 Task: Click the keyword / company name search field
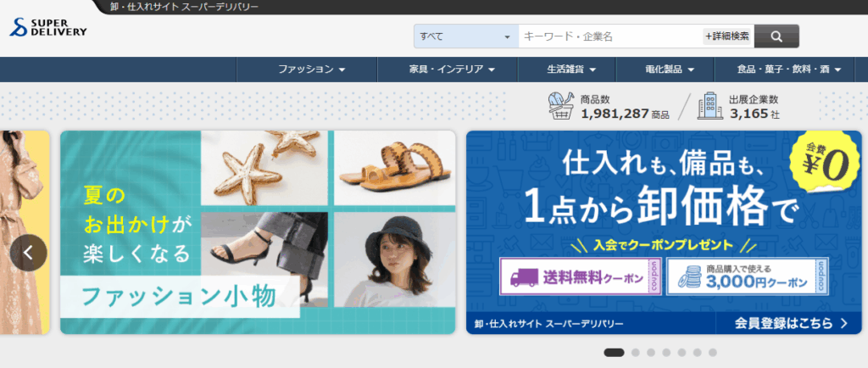610,36
